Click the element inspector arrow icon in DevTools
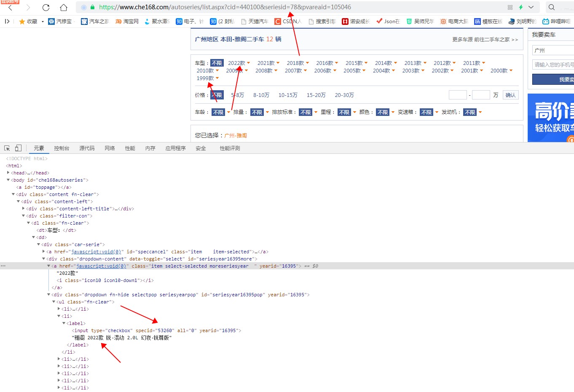Screen dimensions: 574x392 tap(6, 148)
